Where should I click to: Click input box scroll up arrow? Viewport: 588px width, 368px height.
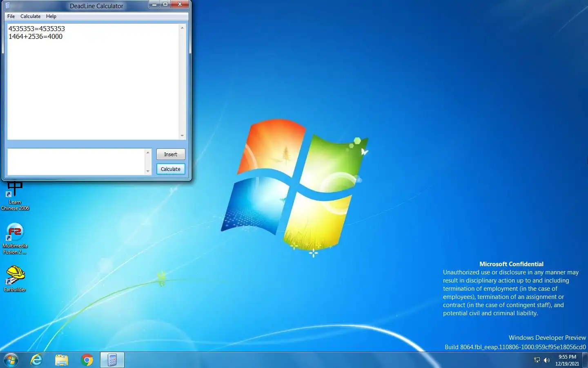[148, 152]
